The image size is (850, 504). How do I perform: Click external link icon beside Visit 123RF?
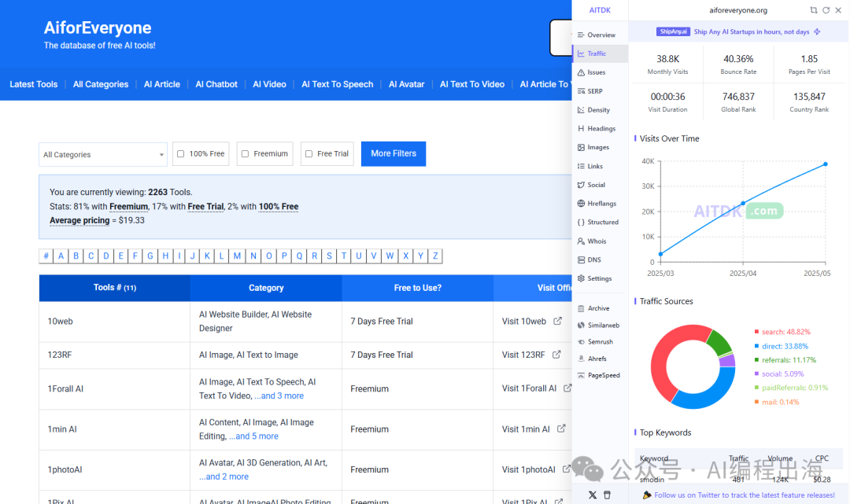coord(556,355)
